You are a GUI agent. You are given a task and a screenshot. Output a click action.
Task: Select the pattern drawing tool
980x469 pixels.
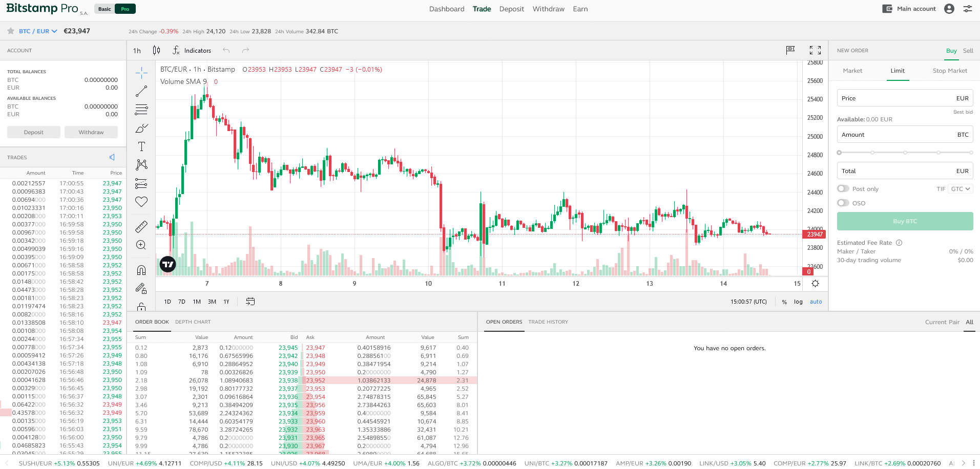(141, 164)
